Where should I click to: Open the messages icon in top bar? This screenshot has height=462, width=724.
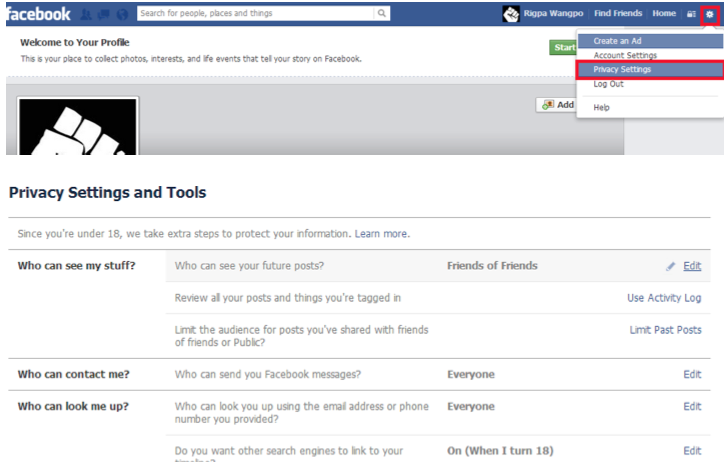point(104,14)
